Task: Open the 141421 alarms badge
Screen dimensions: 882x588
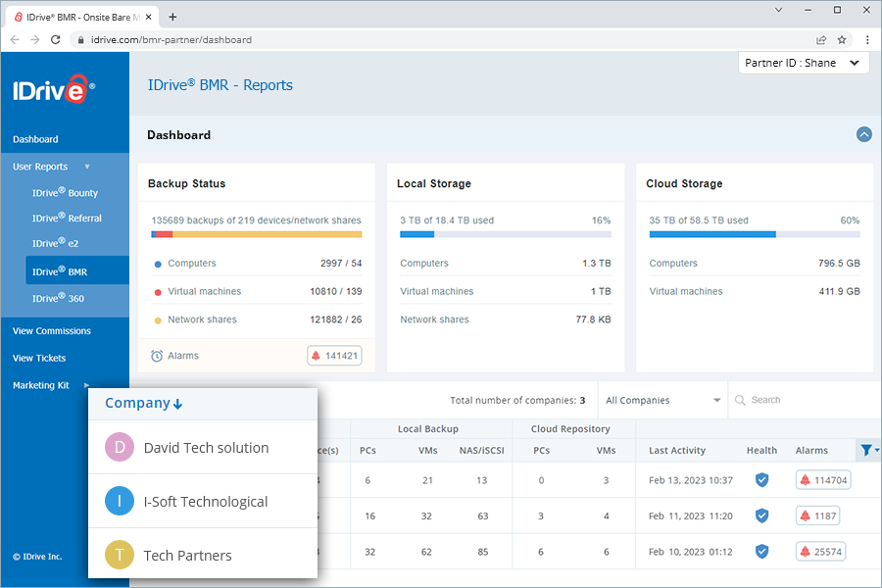Action: [335, 356]
